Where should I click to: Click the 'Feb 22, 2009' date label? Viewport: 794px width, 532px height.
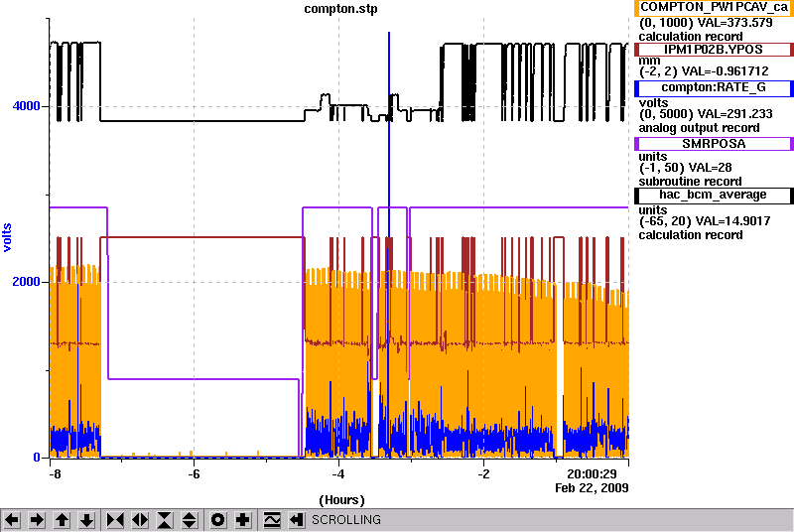click(x=592, y=488)
